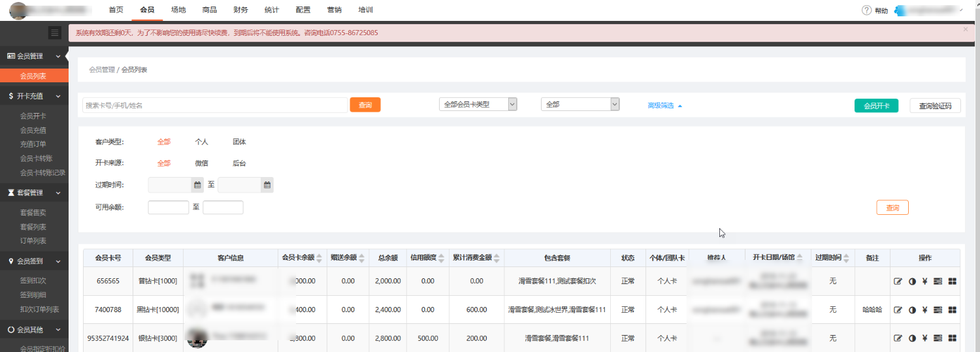The height and width of the screenshot is (352, 980).
Task: Go to the 首页 top menu
Action: point(116,10)
